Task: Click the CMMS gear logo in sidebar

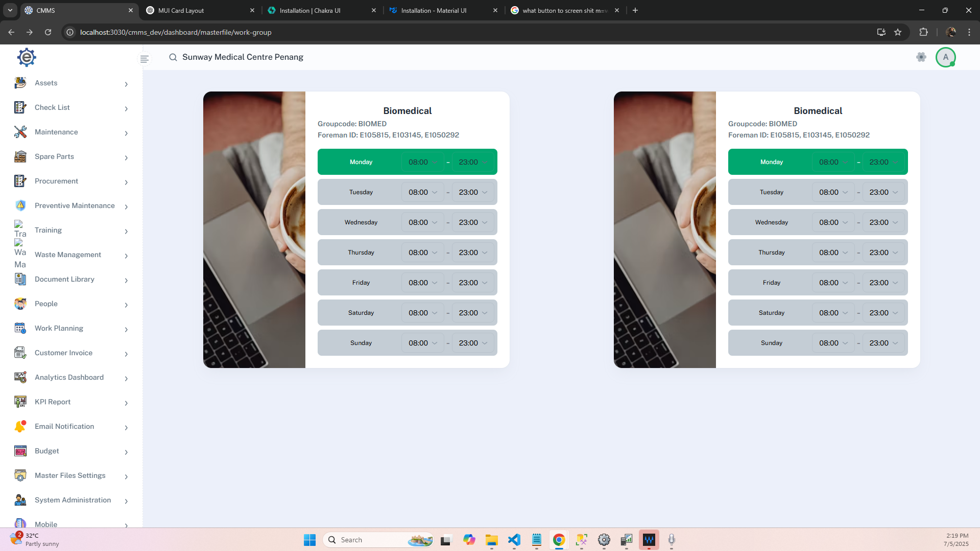Action: [27, 58]
